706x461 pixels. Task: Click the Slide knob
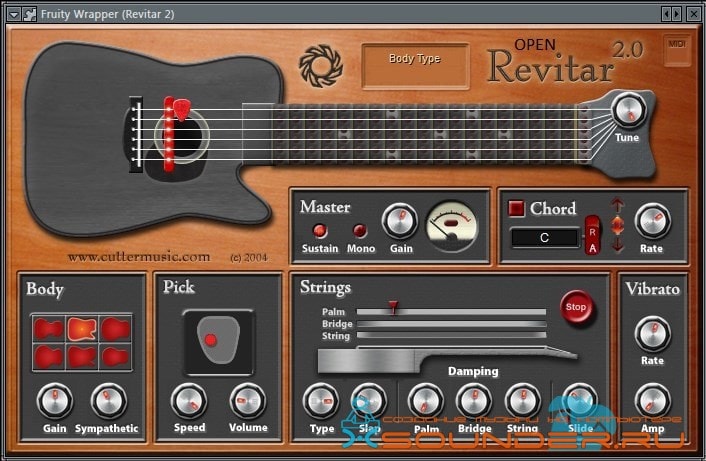click(580, 401)
